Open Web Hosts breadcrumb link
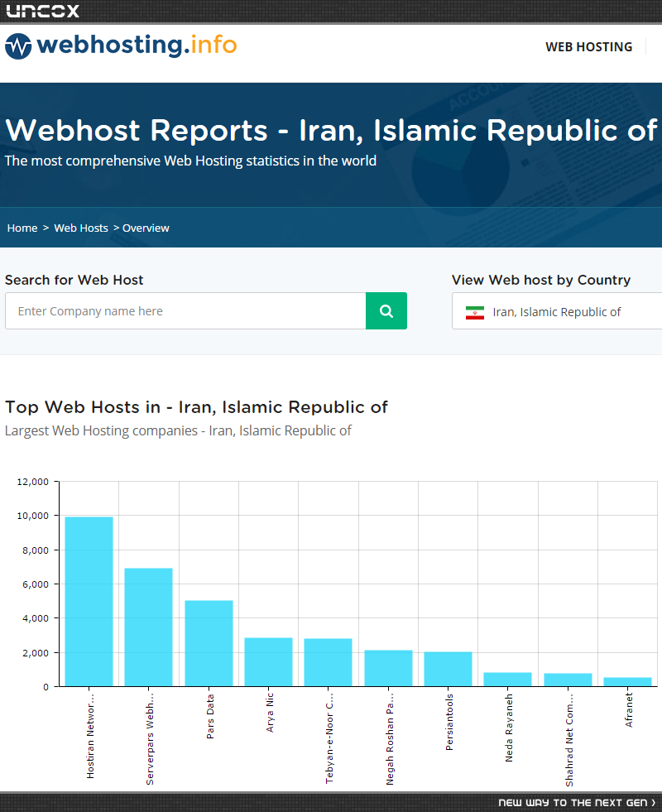Screen dimensions: 662x812 click(81, 228)
